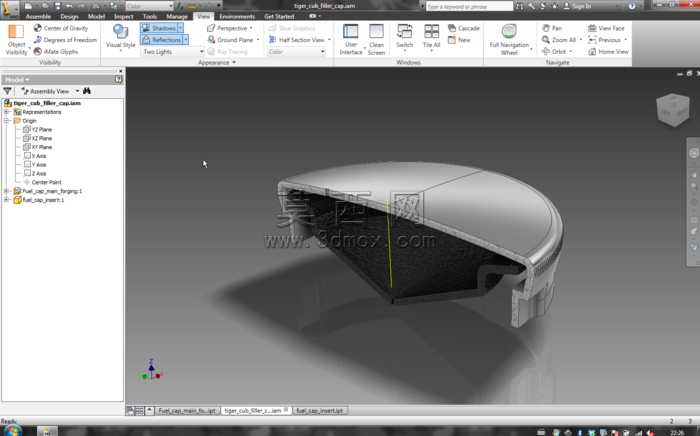
Task: Open Half Section View dropdown arrow
Action: (329, 40)
